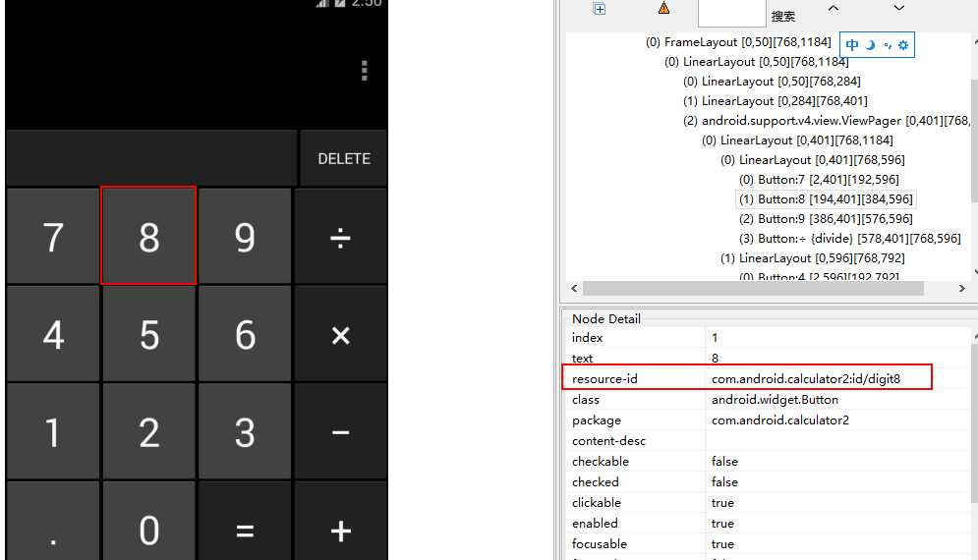Tap the equals key

click(x=245, y=531)
